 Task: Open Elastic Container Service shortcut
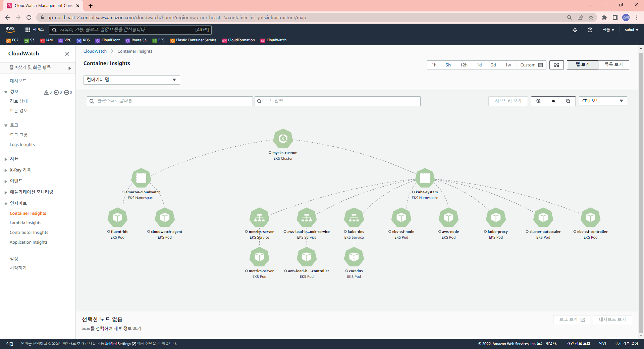coord(193,40)
